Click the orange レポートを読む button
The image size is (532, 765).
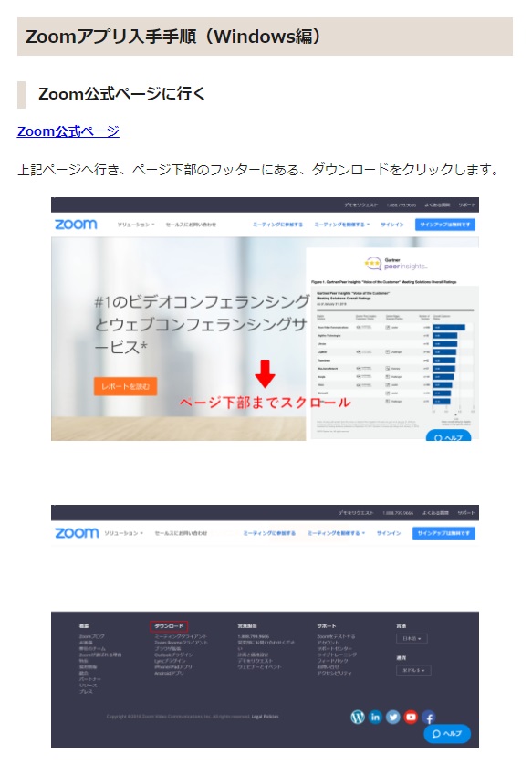click(x=125, y=386)
